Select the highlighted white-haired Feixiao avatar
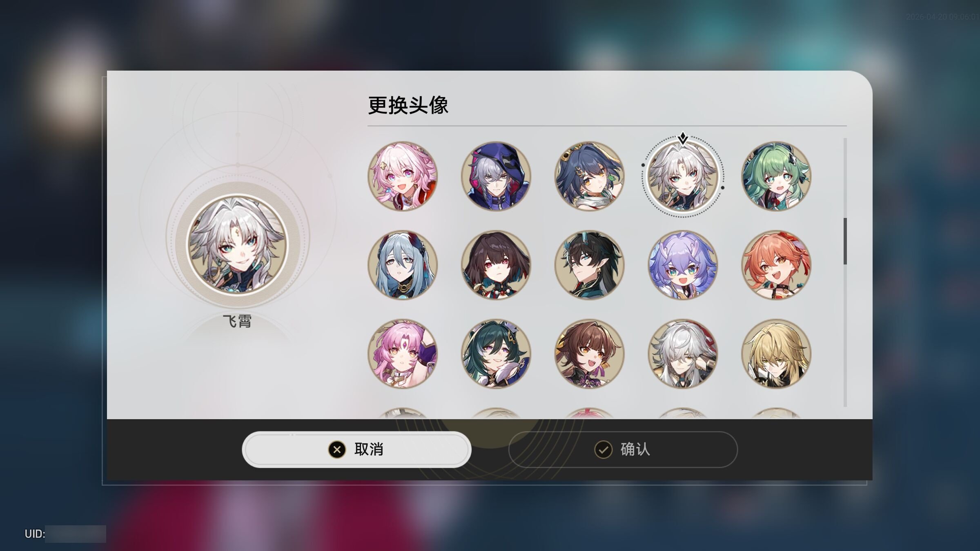Screen dimensions: 980x551 [683, 176]
